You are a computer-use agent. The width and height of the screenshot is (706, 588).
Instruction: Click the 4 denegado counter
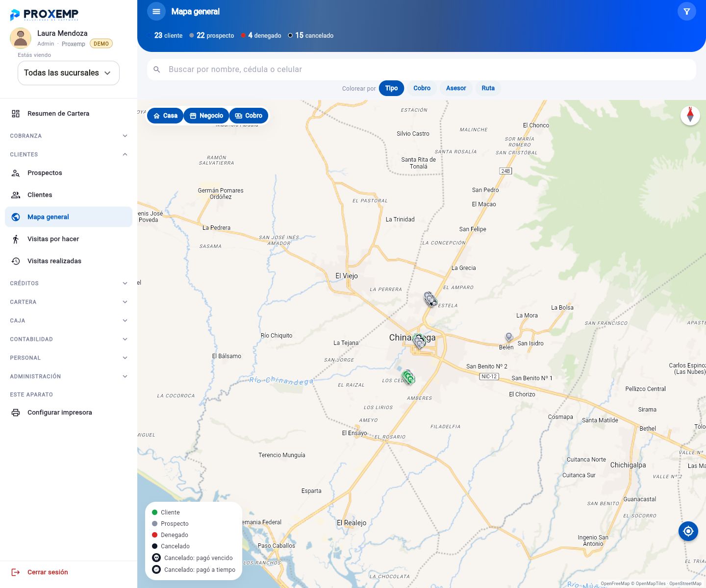[x=261, y=35]
